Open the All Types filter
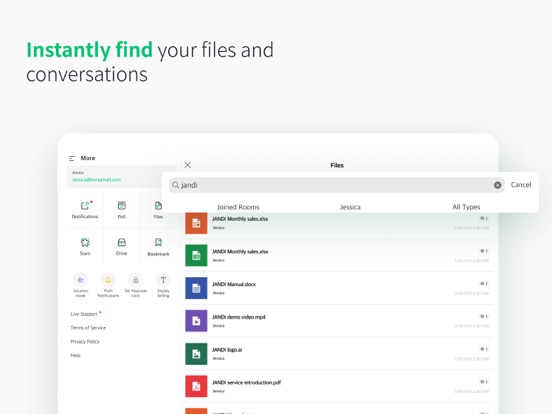552x414 pixels. pyautogui.click(x=466, y=207)
